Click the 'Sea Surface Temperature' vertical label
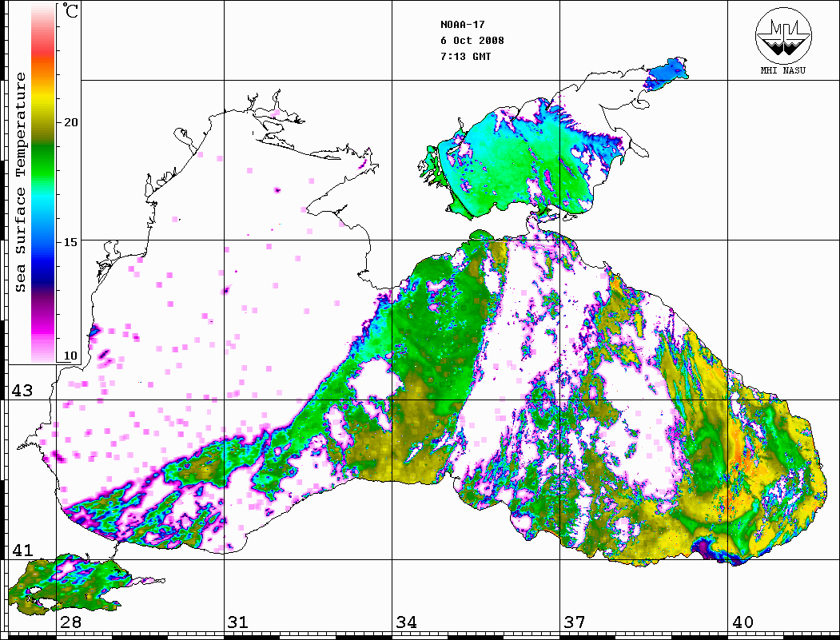 click(x=20, y=182)
